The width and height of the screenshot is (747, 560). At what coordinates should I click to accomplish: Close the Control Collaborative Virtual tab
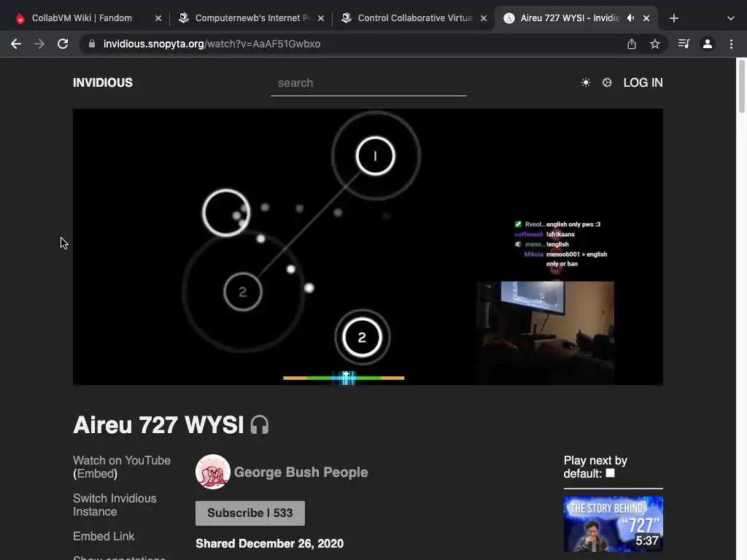tap(484, 18)
